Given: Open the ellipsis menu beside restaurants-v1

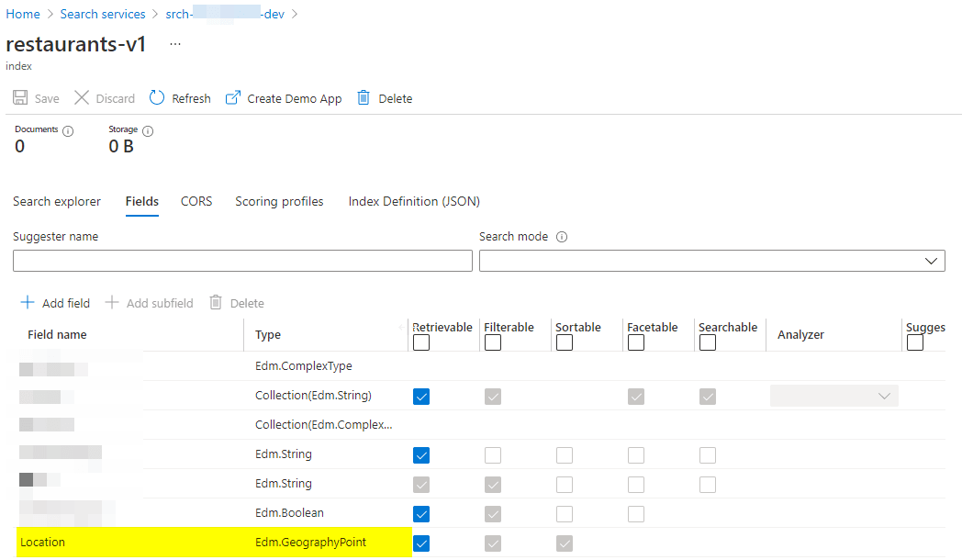Looking at the screenshot, I should pos(175,44).
